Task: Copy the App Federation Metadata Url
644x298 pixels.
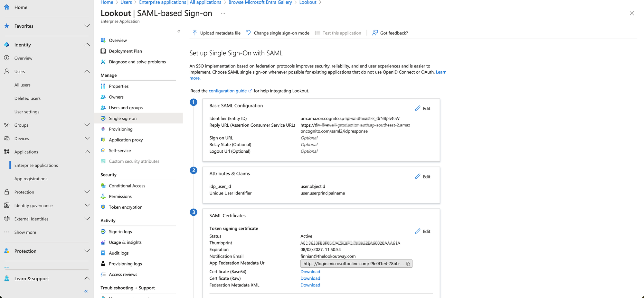Action: [408, 264]
